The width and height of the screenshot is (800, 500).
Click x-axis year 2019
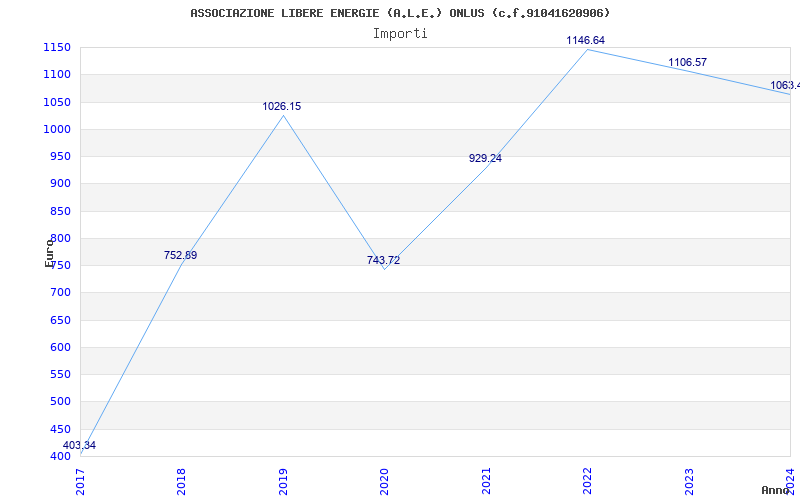(x=283, y=482)
